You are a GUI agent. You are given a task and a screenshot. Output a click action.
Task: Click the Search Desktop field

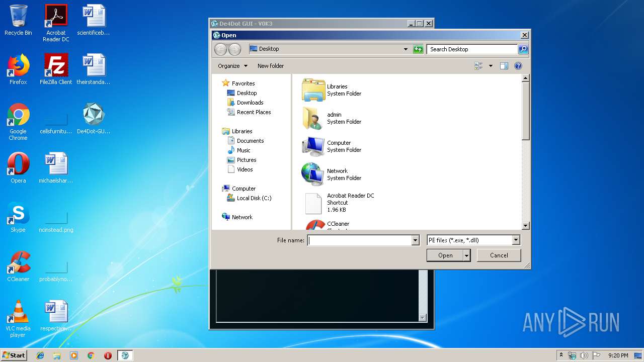[472, 49]
